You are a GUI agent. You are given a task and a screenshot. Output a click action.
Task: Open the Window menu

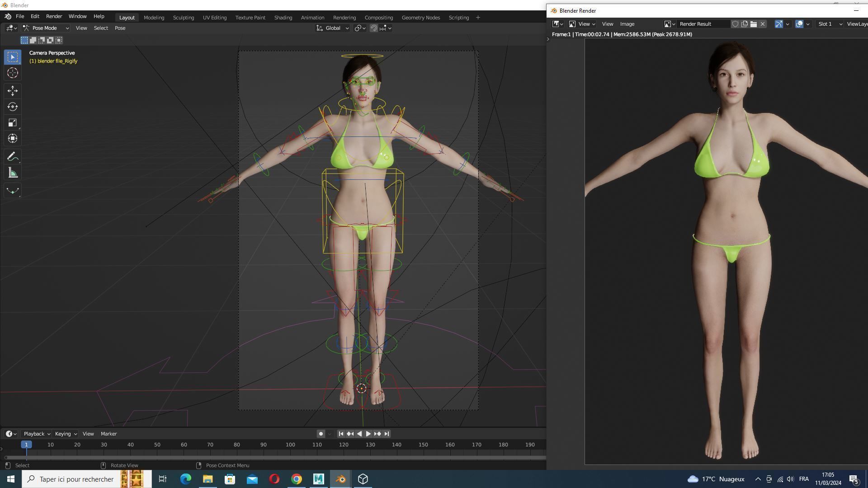[x=77, y=16]
